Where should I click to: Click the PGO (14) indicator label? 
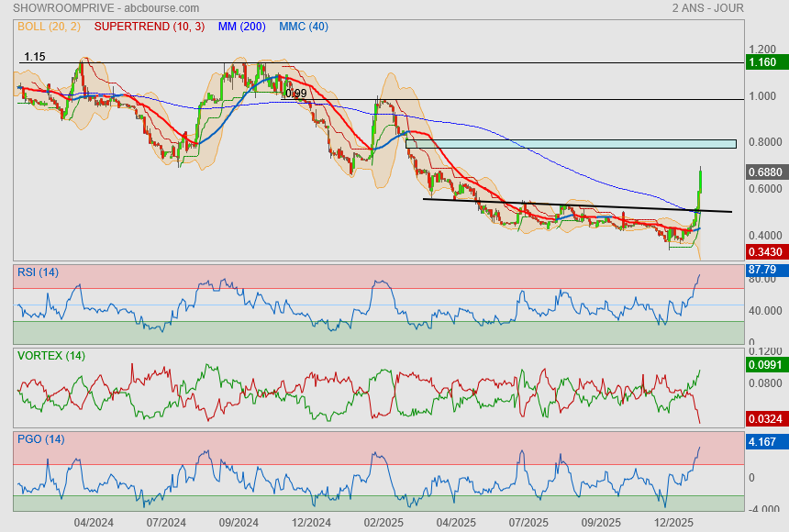point(40,439)
